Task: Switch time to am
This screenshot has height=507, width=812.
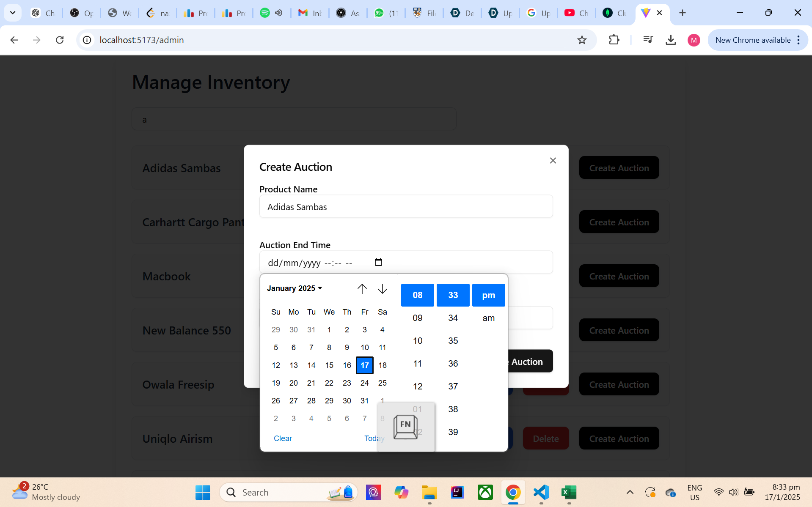Action: [489, 318]
